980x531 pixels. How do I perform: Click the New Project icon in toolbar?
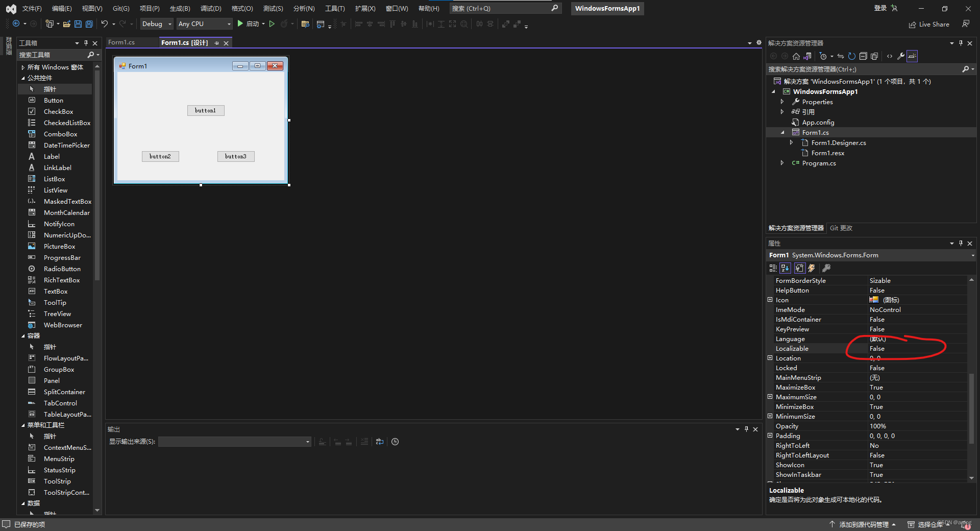point(50,24)
